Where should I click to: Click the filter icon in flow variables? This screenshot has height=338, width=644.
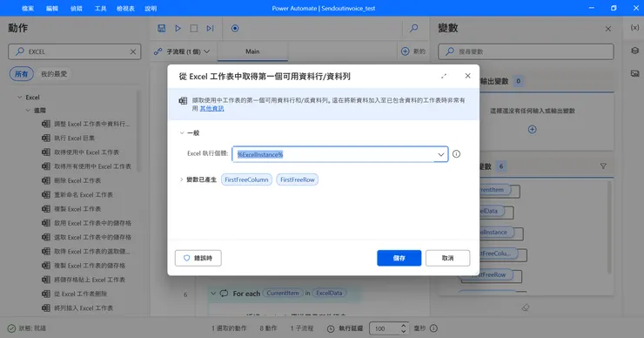[603, 166]
